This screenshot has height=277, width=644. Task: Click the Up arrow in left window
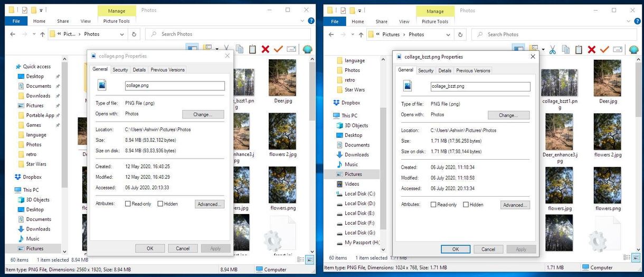pyautogui.click(x=42, y=34)
